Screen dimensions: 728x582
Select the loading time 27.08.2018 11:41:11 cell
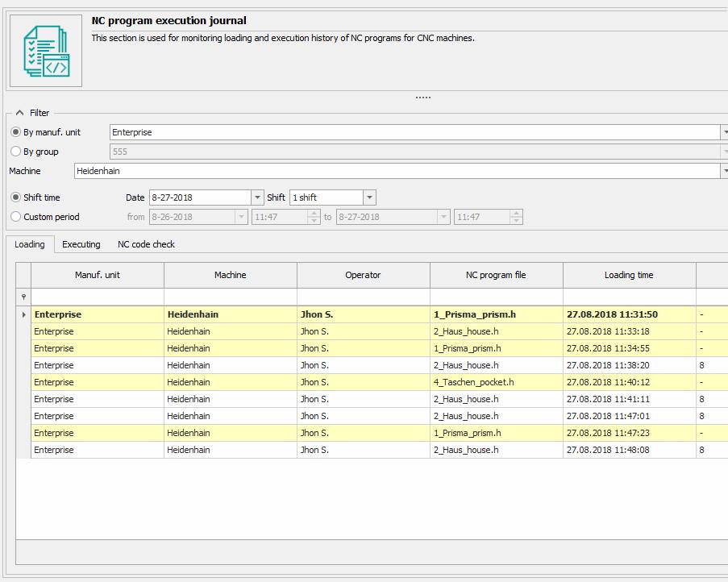(x=629, y=399)
